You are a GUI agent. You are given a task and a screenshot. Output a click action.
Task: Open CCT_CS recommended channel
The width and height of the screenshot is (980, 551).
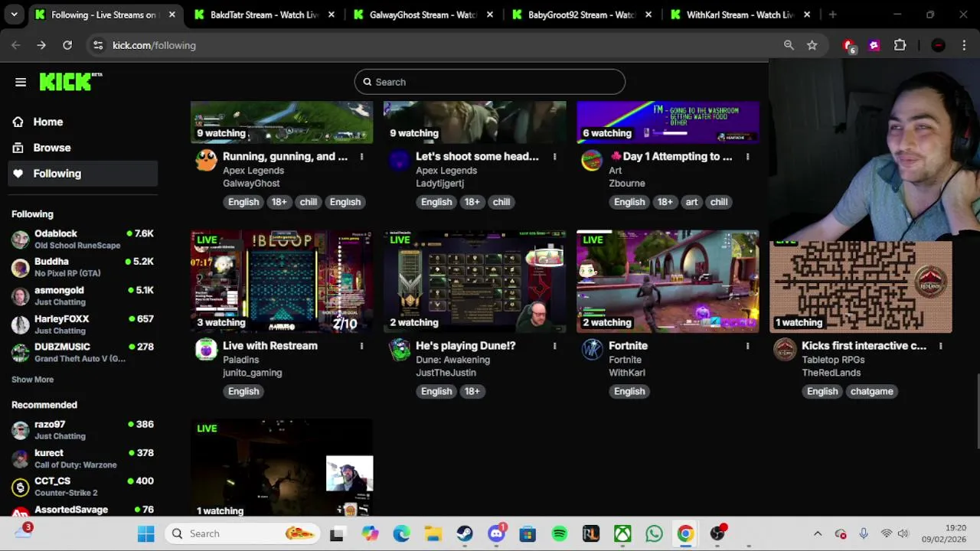[x=83, y=486]
